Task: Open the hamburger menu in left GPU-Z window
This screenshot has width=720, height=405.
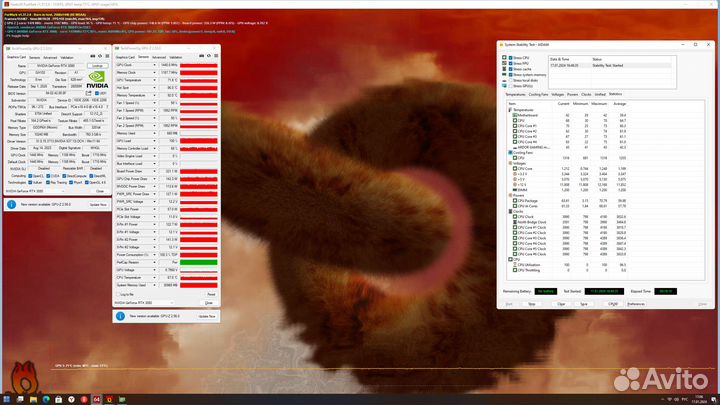Action: (107, 56)
